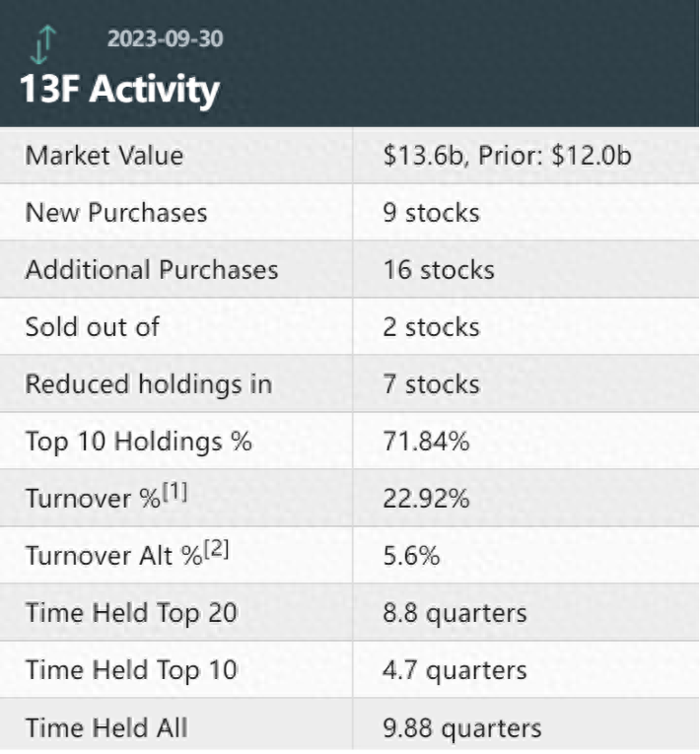Click the 2 stocks value
This screenshot has height=754, width=700.
(x=431, y=327)
